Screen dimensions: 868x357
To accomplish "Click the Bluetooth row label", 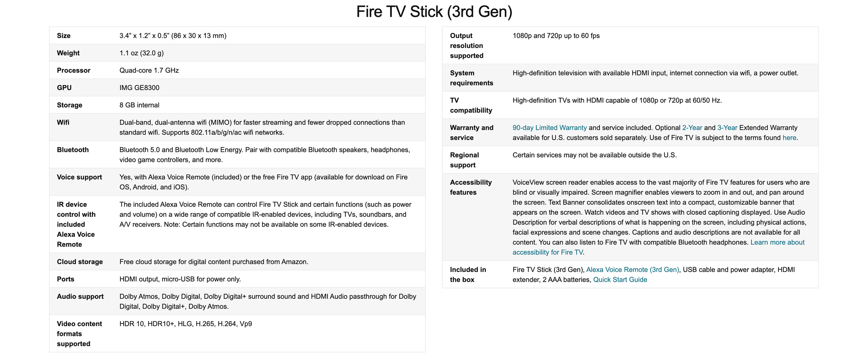I will coord(73,150).
